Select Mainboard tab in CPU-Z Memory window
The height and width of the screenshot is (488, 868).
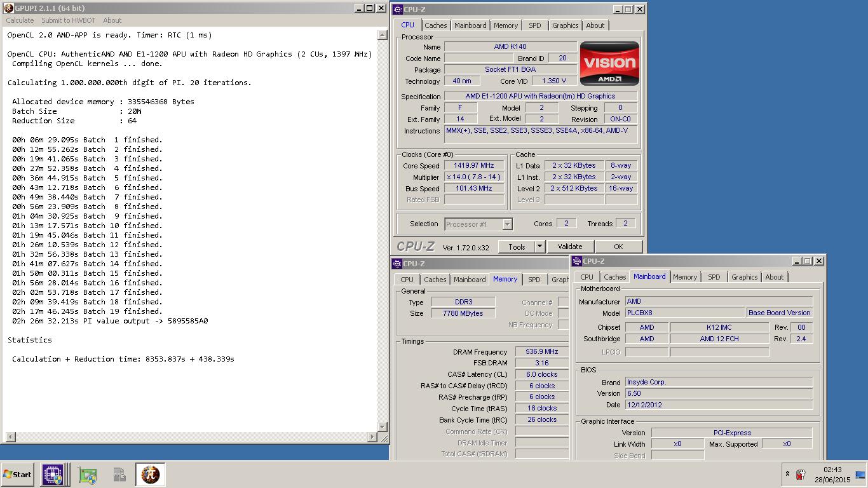click(x=470, y=280)
